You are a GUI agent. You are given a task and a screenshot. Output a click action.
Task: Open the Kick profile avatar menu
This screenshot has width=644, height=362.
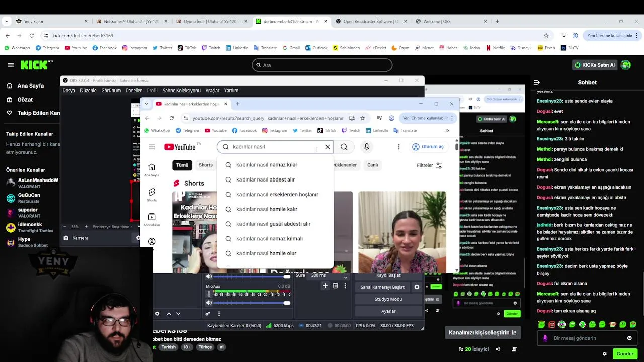tap(626, 65)
